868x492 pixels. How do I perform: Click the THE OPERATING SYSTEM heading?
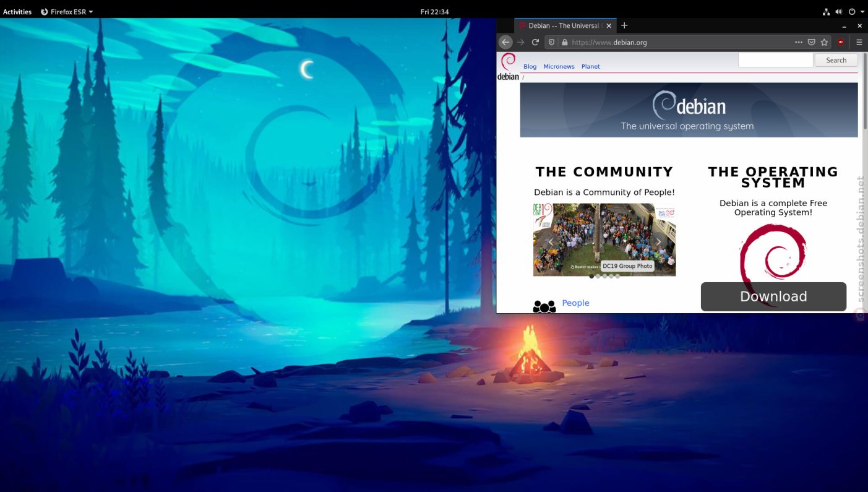(773, 177)
